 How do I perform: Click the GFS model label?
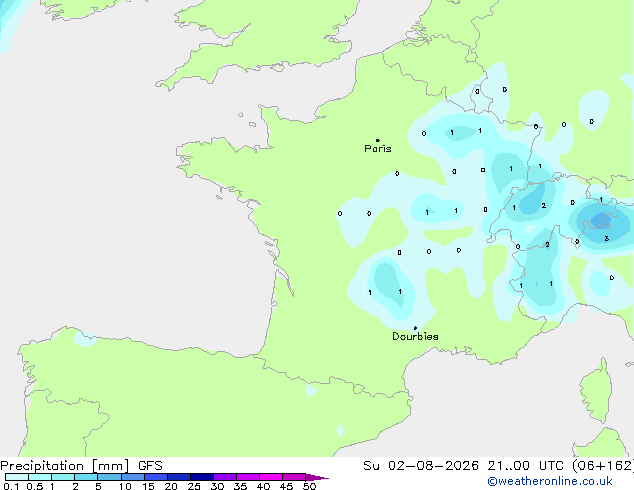pos(150,466)
